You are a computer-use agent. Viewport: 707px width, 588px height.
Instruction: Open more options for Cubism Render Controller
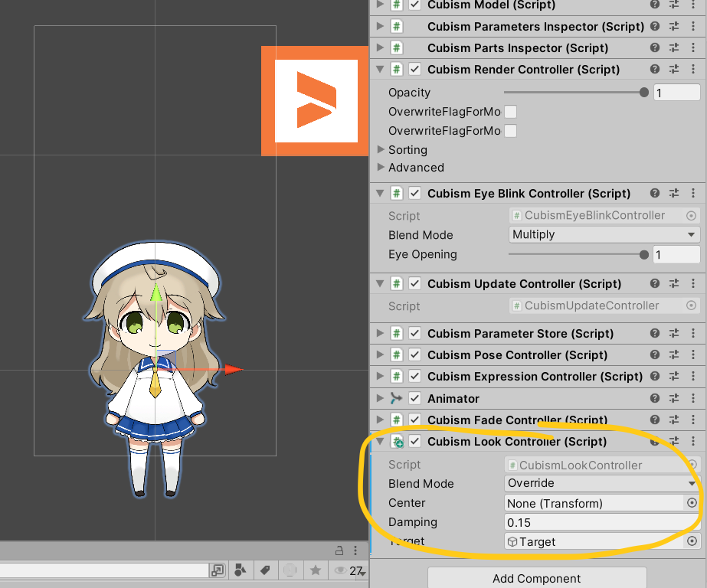tap(693, 69)
